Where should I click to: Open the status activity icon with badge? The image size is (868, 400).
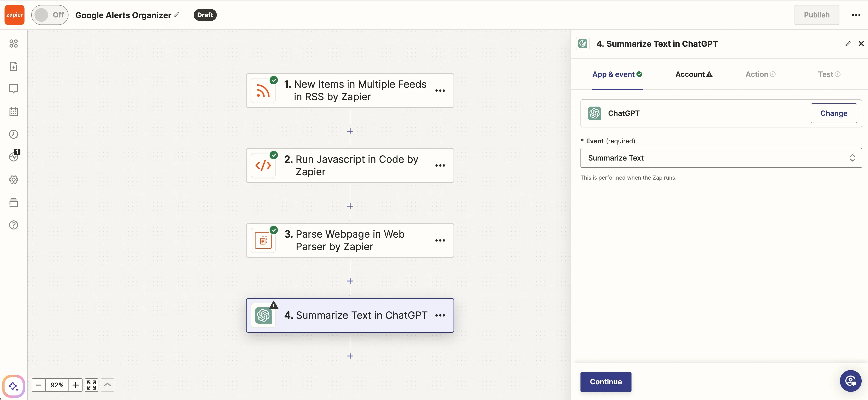click(x=13, y=157)
